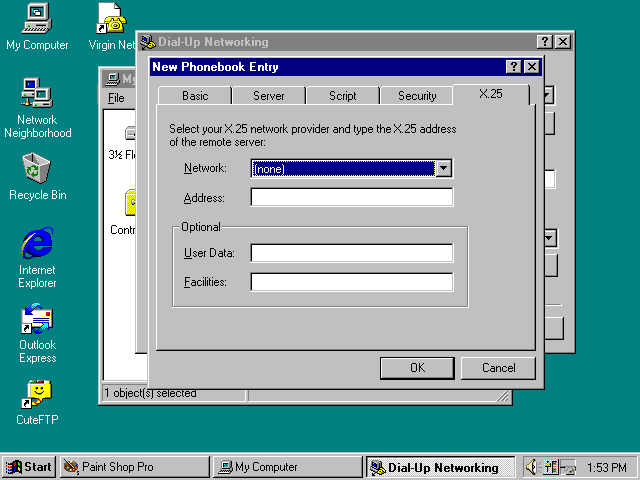Click the volume speaker tray icon
This screenshot has height=480, width=640.
click(531, 467)
